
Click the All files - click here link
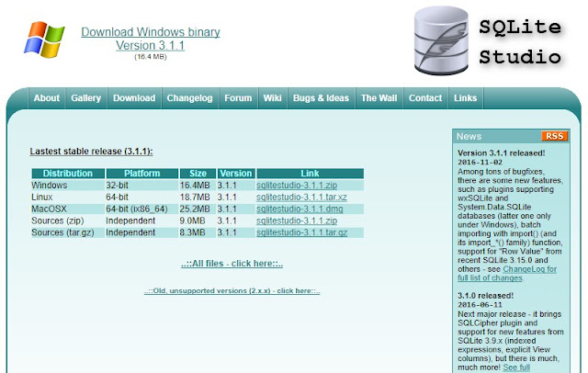click(232, 264)
